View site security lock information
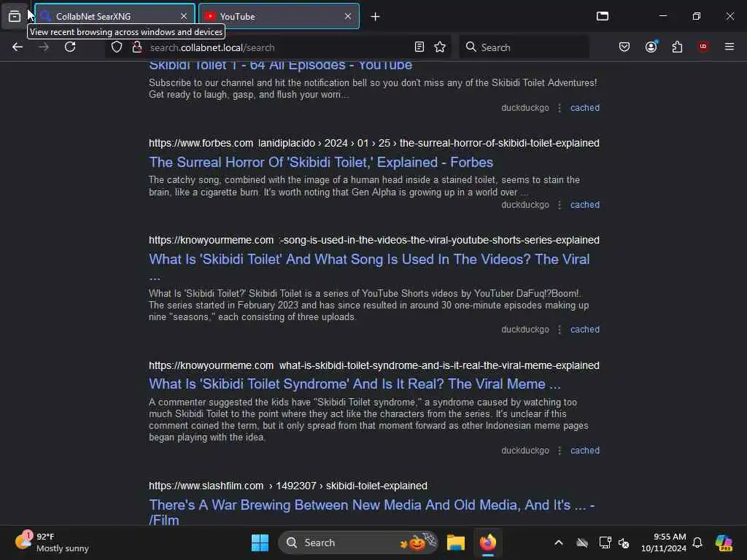The height and width of the screenshot is (560, 747). (x=137, y=47)
